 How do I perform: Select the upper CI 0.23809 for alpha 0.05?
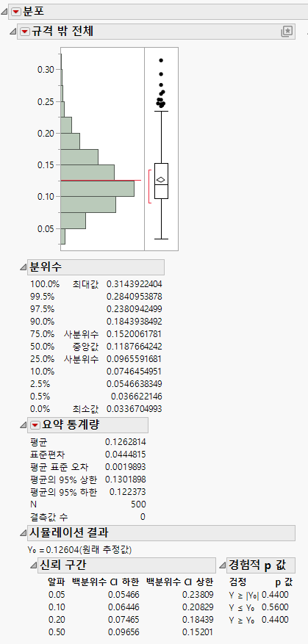click(198, 595)
